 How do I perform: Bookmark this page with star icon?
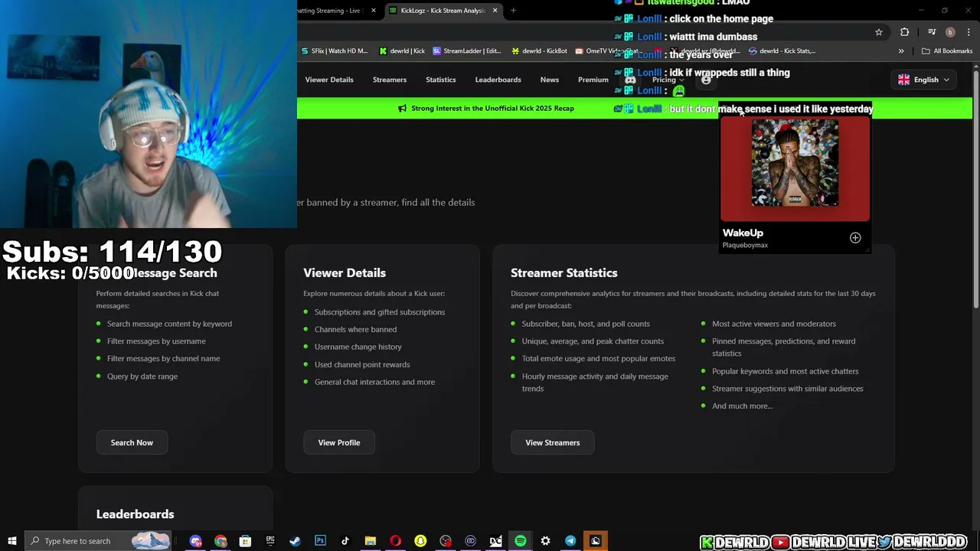pyautogui.click(x=879, y=32)
